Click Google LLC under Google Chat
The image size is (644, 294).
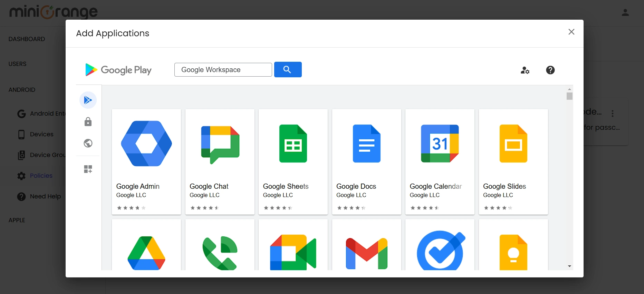204,195
